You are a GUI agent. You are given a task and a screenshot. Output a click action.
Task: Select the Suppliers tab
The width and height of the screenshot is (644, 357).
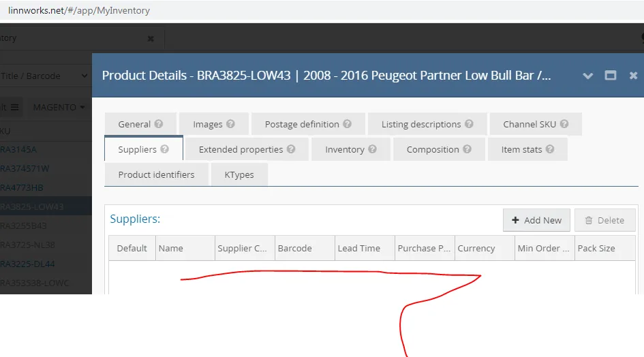click(x=143, y=149)
